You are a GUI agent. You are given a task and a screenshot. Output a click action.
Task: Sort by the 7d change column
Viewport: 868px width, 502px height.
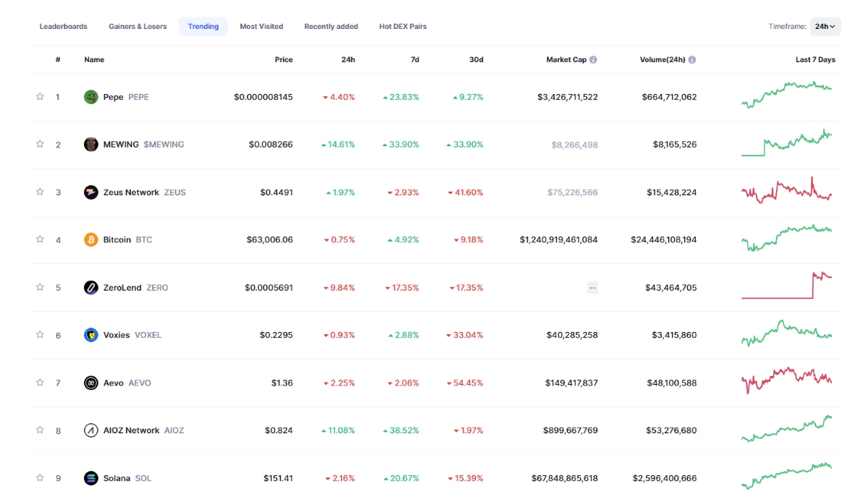(x=414, y=59)
